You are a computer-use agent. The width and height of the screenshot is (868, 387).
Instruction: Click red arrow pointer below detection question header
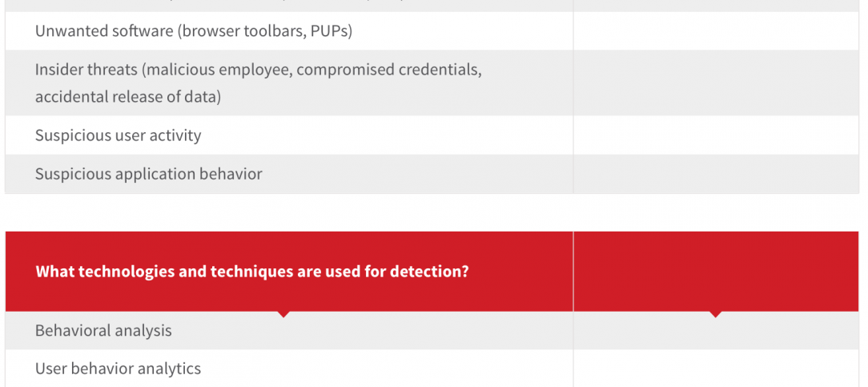[x=283, y=314]
